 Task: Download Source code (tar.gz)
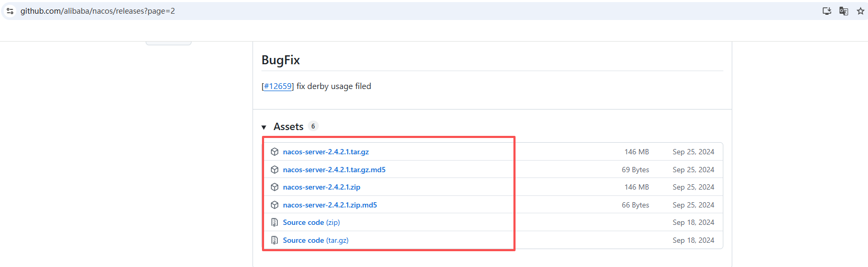click(316, 240)
